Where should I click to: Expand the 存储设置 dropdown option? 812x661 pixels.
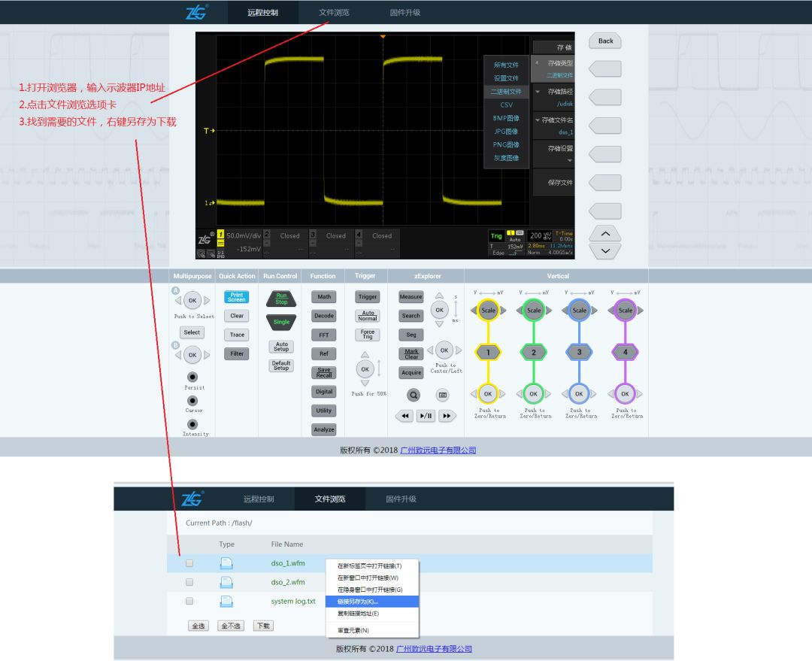[x=553, y=154]
